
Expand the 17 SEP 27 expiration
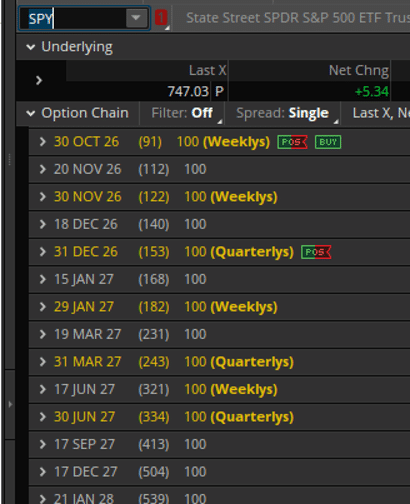coord(43,444)
